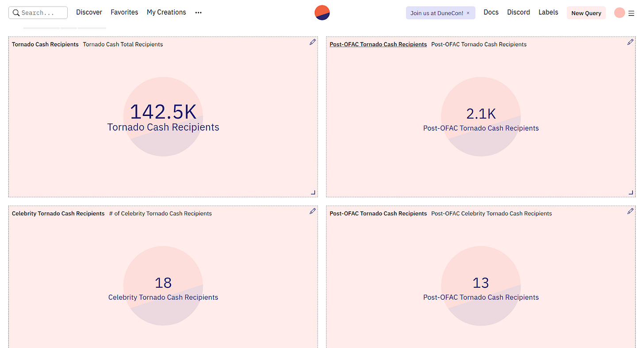This screenshot has height=348, width=644.
Task: Open the bold Tornado Cash Recipients title link
Action: pos(45,44)
